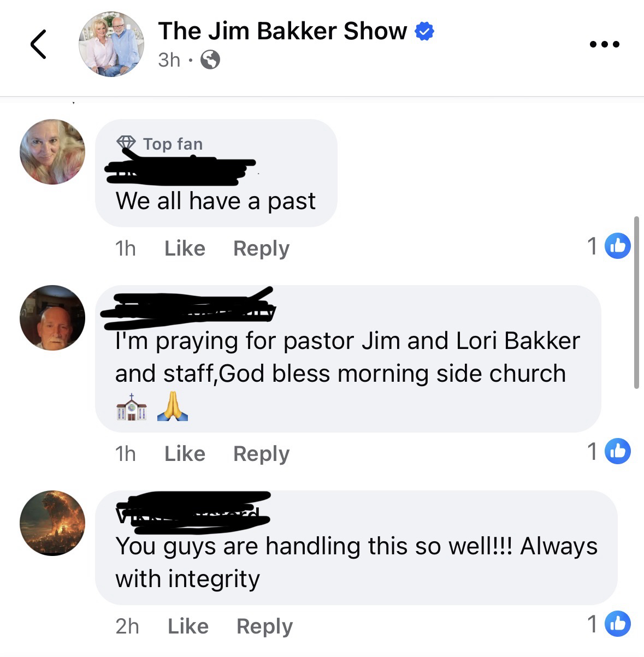Viewport: 644px width, 657px height.
Task: Open The Jim Bakker Show page name
Action: (x=282, y=31)
